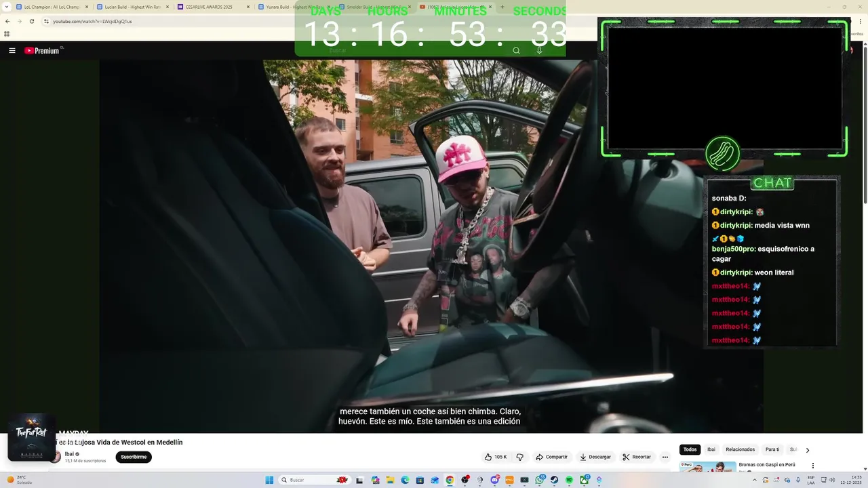Open the Chrome apps grid in bookmarks bar
The image size is (868, 488).
pyautogui.click(x=7, y=33)
